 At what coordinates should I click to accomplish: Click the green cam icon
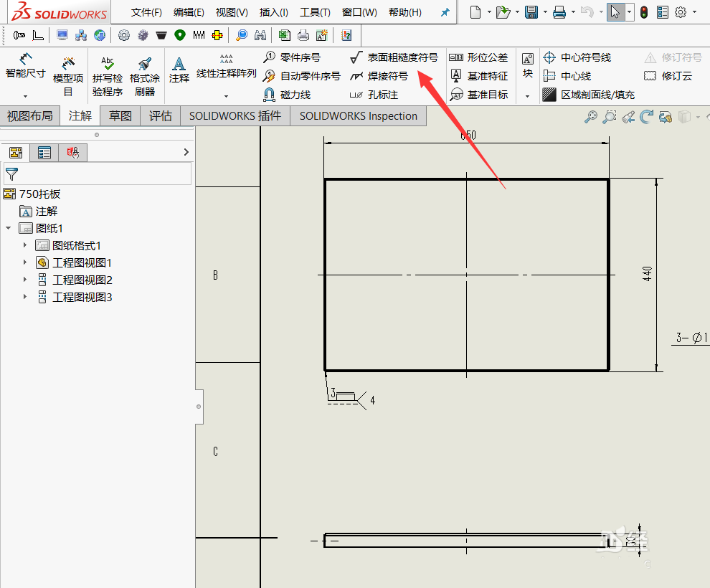180,35
